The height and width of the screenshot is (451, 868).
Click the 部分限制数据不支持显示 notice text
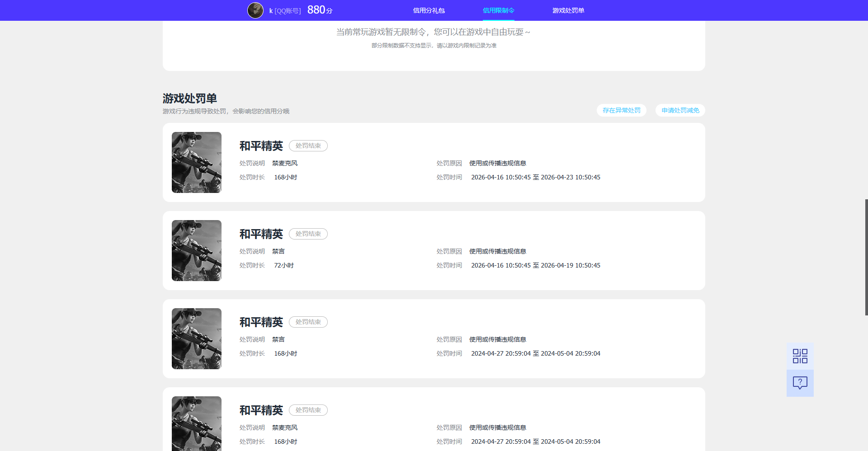pyautogui.click(x=434, y=46)
